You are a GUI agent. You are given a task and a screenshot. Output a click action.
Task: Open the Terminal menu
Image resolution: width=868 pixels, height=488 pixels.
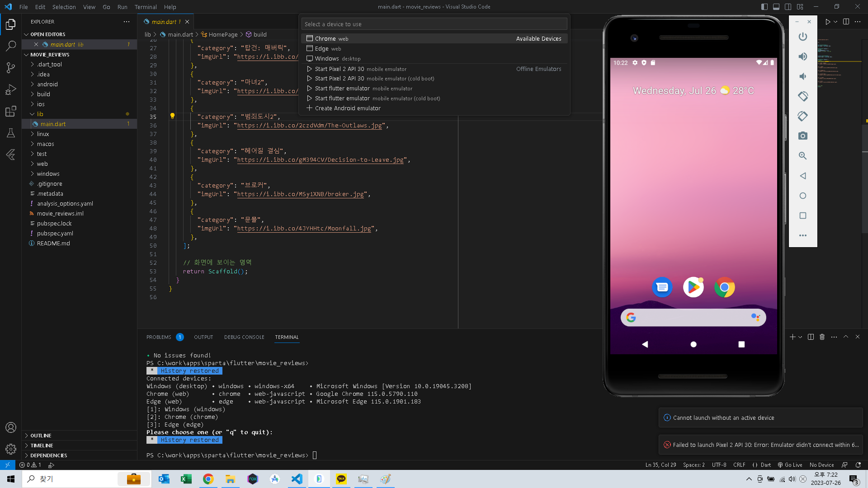pos(146,7)
